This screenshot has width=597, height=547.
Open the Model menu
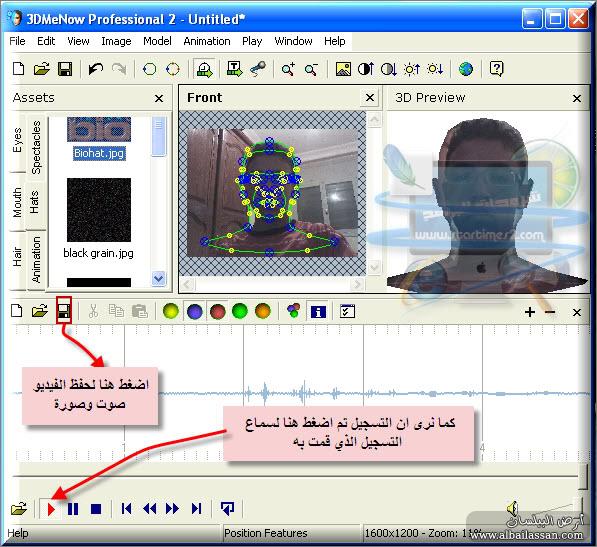(157, 41)
